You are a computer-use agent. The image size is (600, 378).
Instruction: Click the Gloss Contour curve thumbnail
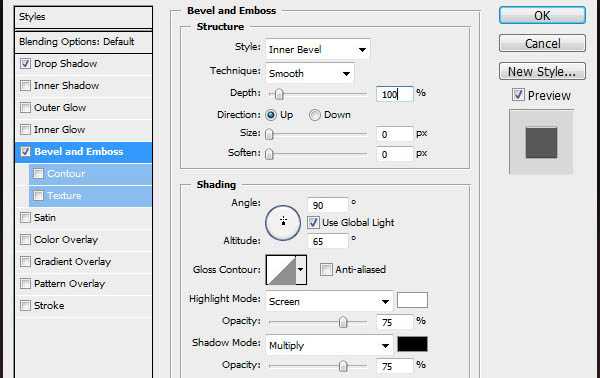pos(281,270)
